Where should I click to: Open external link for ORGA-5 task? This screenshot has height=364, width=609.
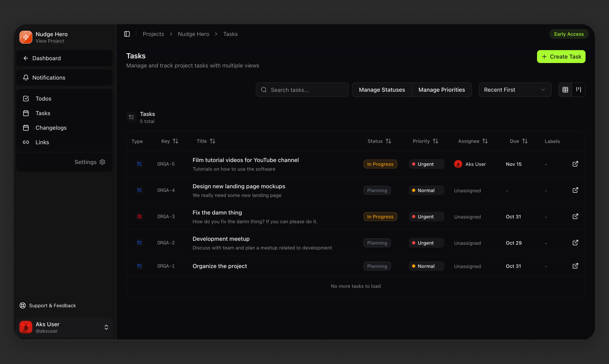click(x=575, y=164)
